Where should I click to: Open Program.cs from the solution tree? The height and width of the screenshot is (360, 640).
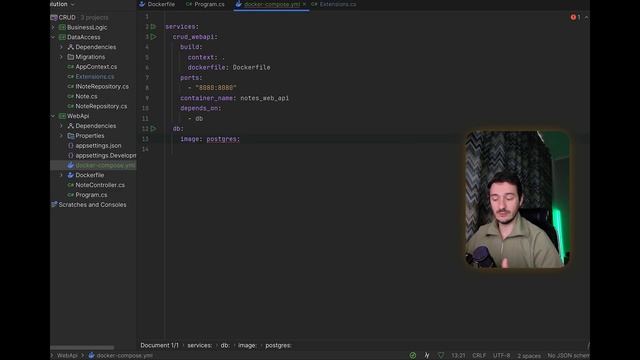click(91, 195)
